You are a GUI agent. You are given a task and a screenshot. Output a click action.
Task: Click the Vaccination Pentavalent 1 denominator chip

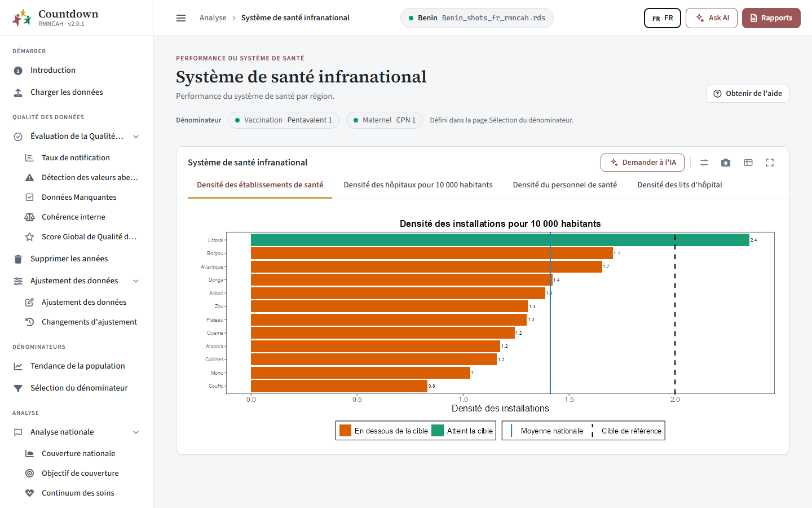tap(283, 120)
